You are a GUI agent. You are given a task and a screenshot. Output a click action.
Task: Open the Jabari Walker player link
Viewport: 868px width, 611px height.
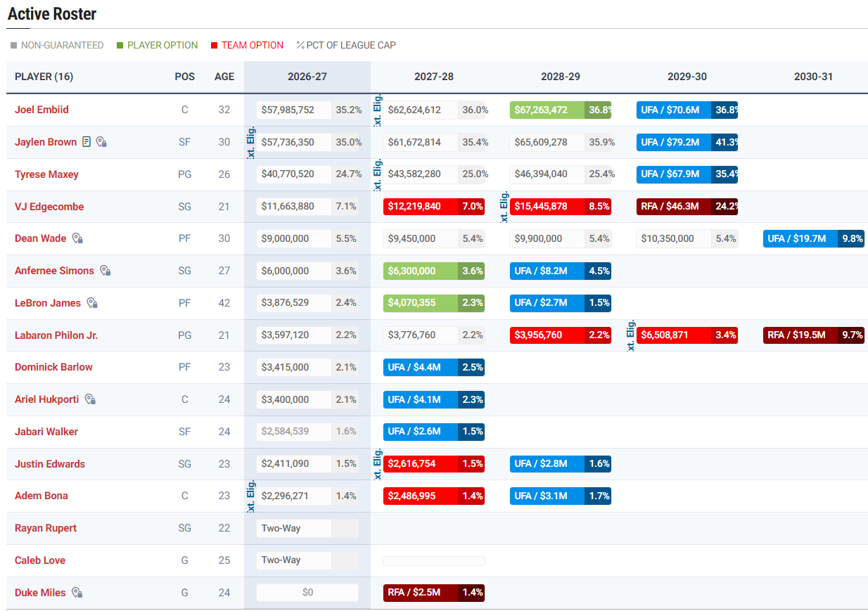pos(46,432)
